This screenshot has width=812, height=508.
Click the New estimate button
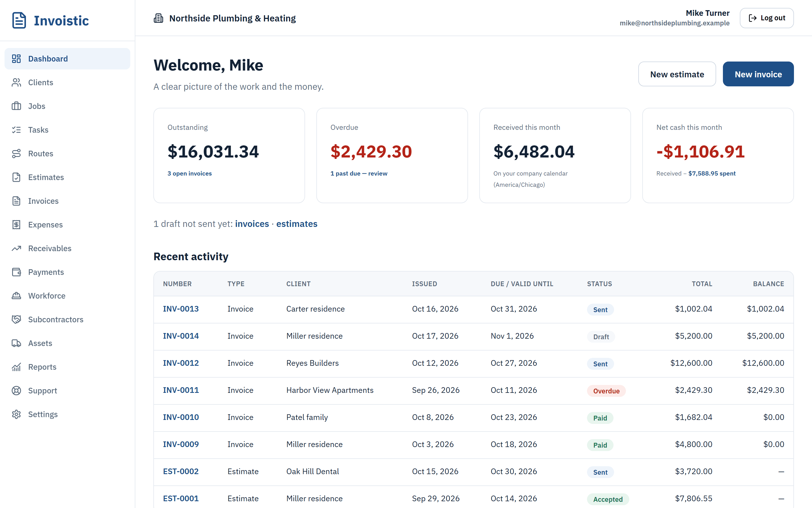677,74
